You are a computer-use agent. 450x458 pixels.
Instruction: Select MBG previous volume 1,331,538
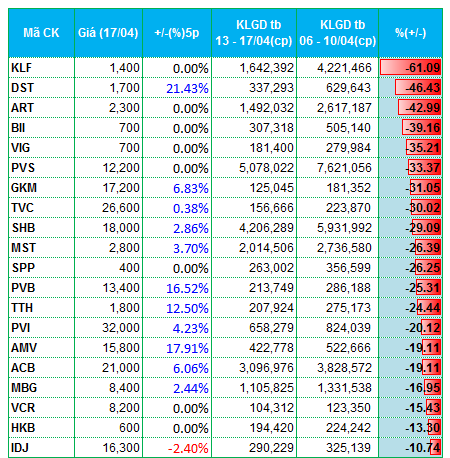tap(337, 388)
